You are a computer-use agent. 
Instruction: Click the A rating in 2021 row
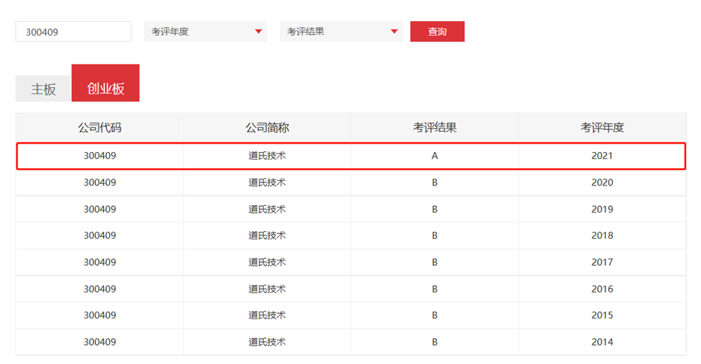(x=435, y=156)
